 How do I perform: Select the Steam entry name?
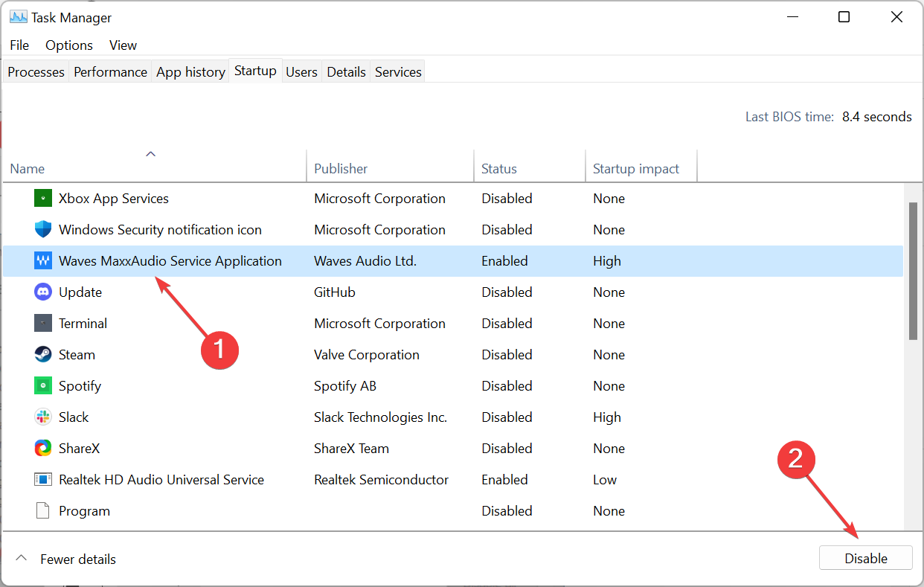tap(77, 355)
